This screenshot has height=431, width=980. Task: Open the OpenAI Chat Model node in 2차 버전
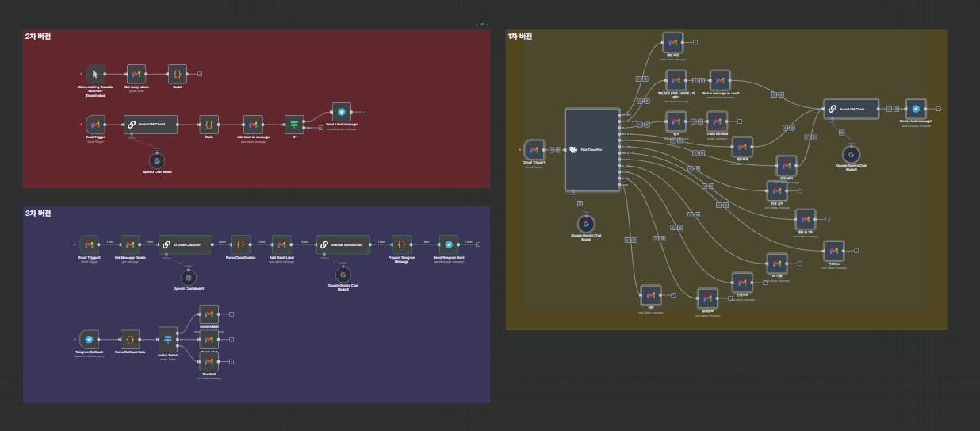click(x=157, y=160)
